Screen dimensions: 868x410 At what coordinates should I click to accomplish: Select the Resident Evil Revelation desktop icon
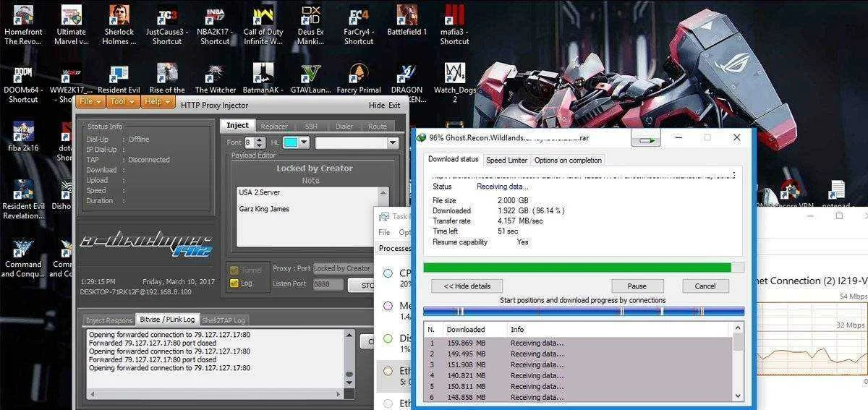23,200
